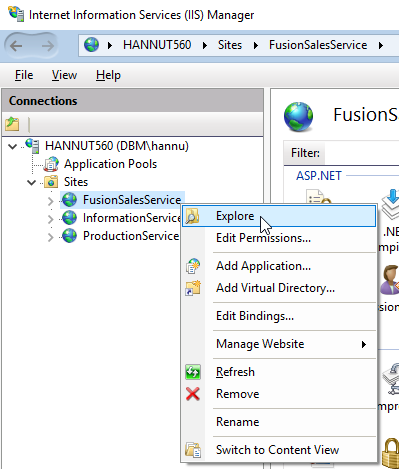The width and height of the screenshot is (399, 469).
Task: Click the up-folder icon in Connections toolbar
Action: tap(12, 124)
